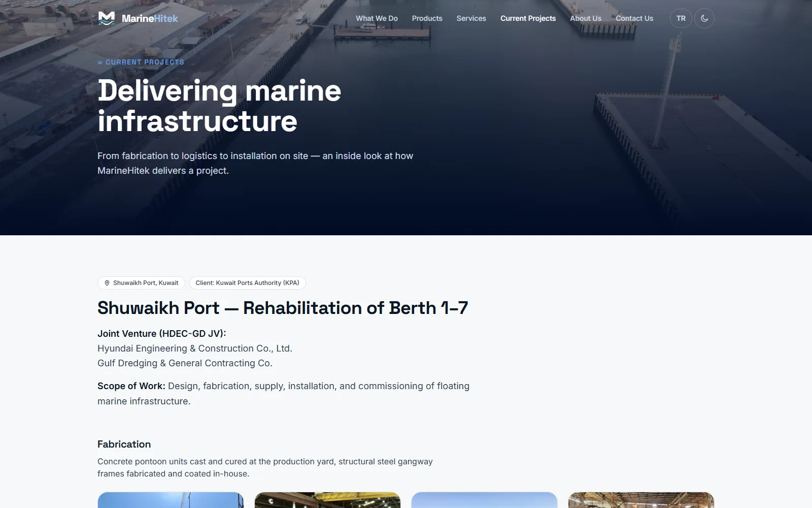812x508 pixels.
Task: Click the Scope of Work label
Action: 131,386
